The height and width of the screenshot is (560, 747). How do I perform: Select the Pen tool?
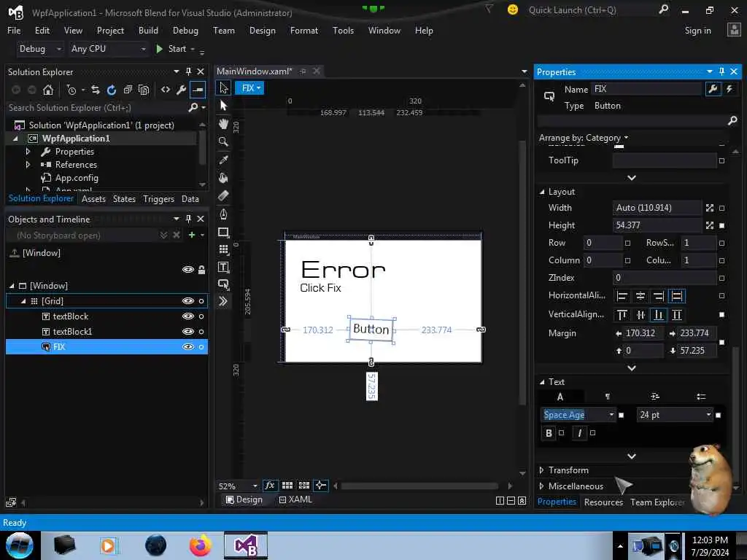[223, 214]
